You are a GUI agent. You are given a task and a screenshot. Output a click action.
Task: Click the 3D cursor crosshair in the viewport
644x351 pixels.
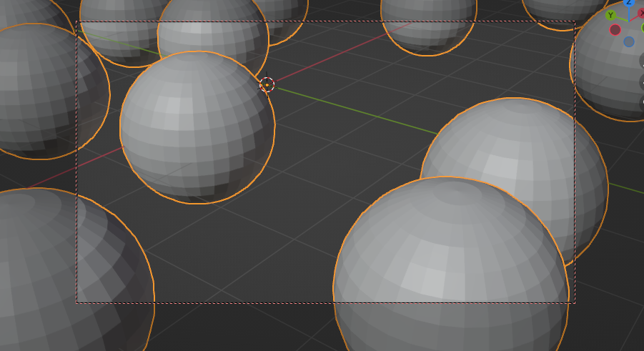pyautogui.click(x=267, y=84)
